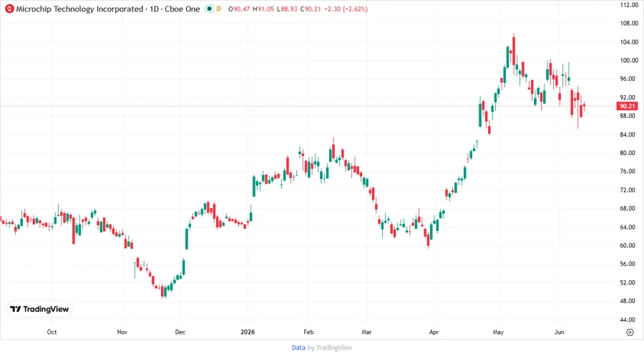Click the TradingView logo badge

(39, 309)
